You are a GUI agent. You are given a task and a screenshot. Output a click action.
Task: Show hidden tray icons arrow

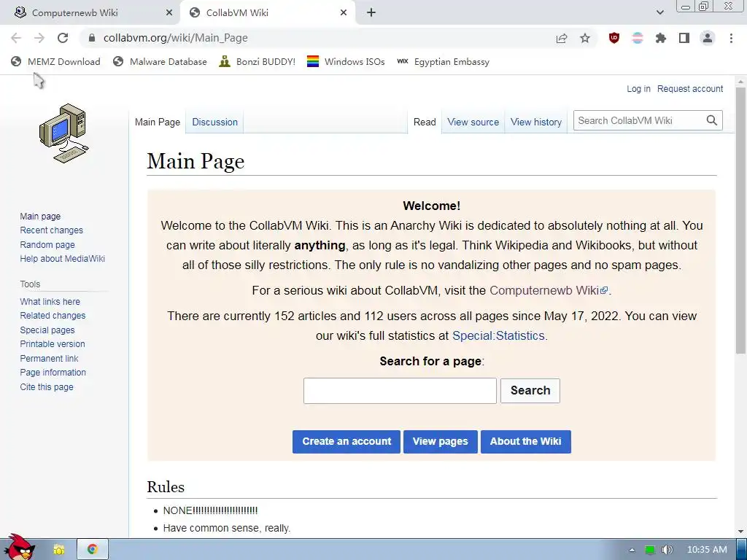(x=632, y=550)
